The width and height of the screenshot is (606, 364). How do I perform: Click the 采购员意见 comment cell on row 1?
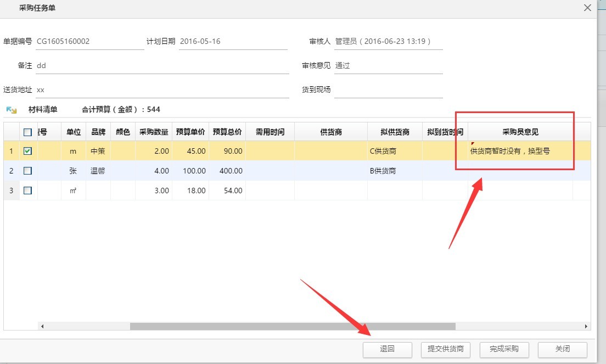point(514,150)
